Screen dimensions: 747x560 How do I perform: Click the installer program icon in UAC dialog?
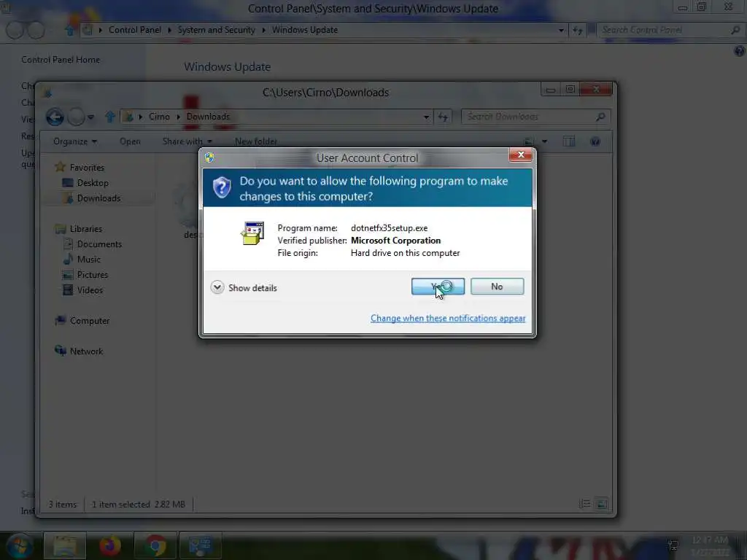coord(252,233)
